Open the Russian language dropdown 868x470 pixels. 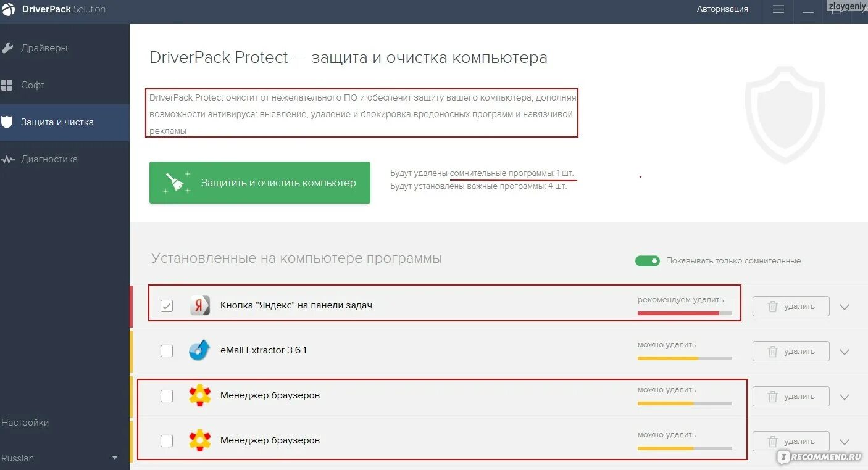(60, 458)
